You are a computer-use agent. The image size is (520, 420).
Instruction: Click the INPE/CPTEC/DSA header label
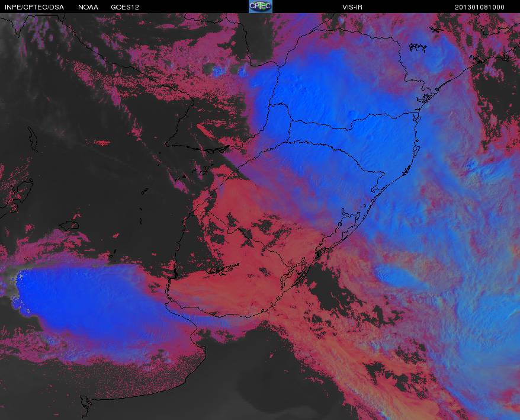(34, 7)
